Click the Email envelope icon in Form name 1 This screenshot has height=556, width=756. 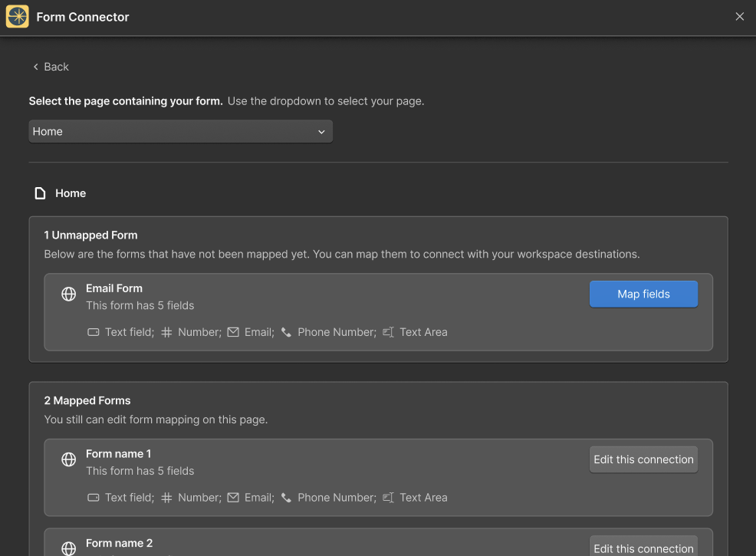[234, 498]
